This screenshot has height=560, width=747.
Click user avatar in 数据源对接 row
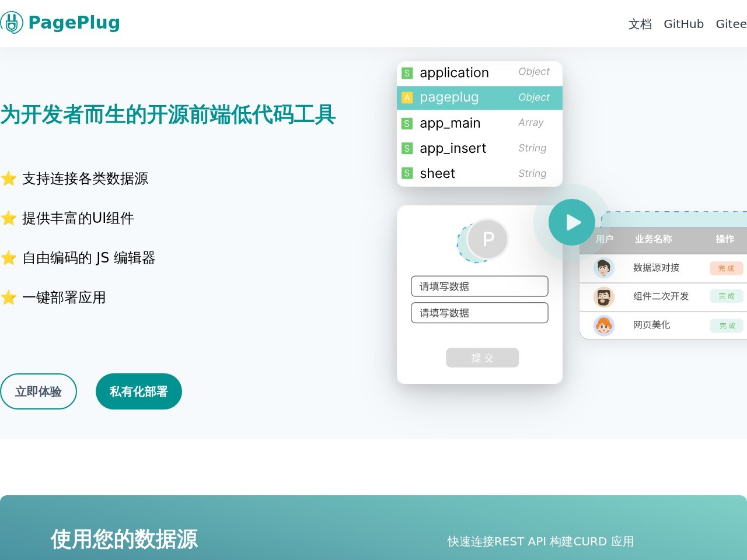(603, 268)
